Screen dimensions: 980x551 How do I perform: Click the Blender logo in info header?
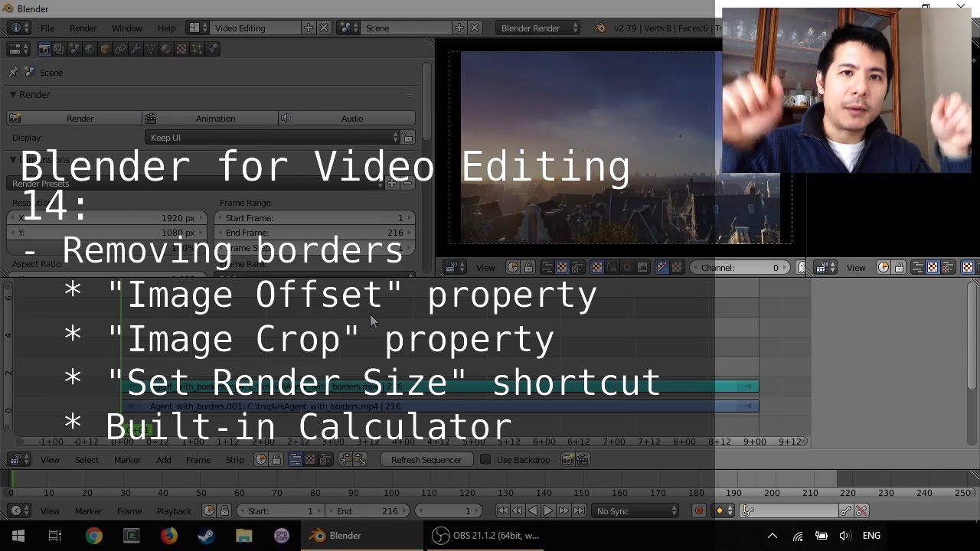pos(600,28)
